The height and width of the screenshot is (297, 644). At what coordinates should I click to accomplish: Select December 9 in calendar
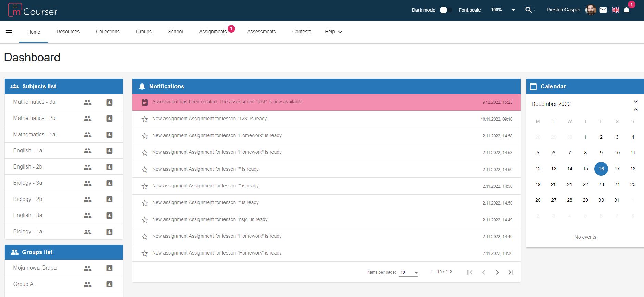click(601, 153)
